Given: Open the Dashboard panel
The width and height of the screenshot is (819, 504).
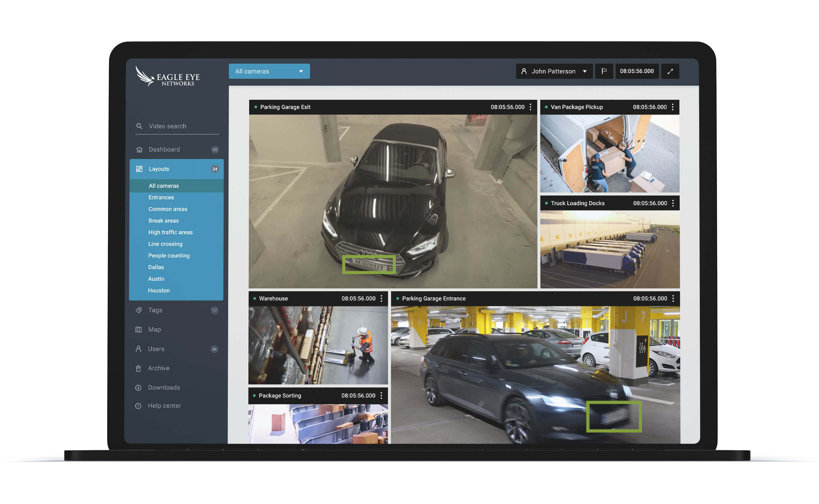Looking at the screenshot, I should (164, 149).
